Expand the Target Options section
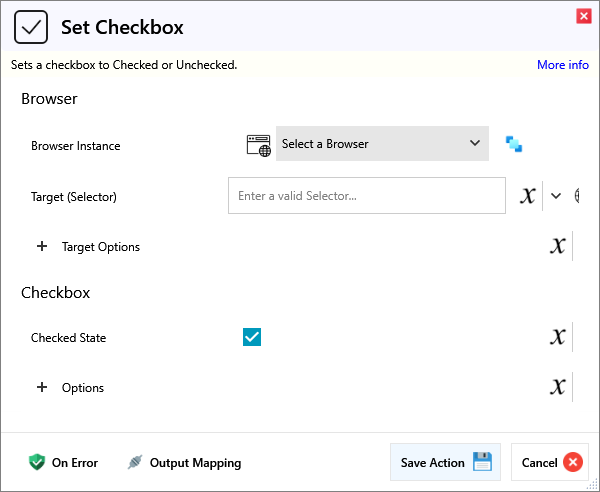 [x=42, y=246]
